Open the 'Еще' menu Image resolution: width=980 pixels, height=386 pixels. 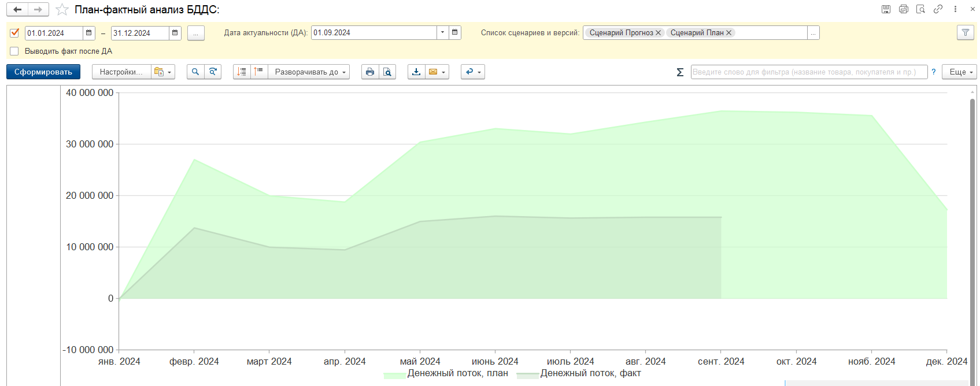tap(959, 72)
